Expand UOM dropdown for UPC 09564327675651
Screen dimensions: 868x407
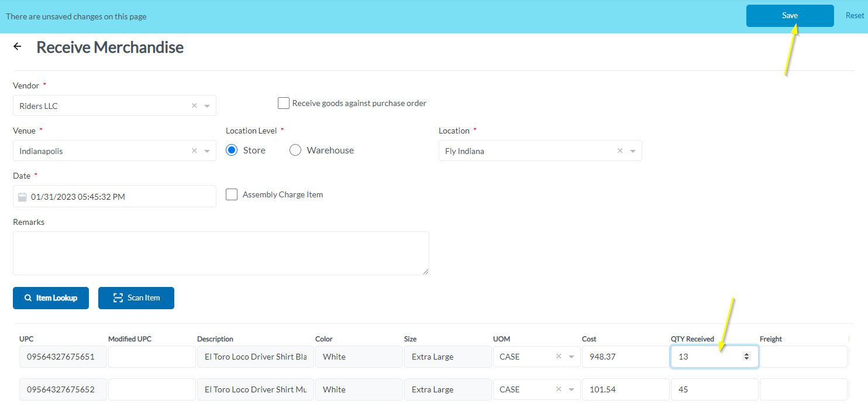point(571,357)
